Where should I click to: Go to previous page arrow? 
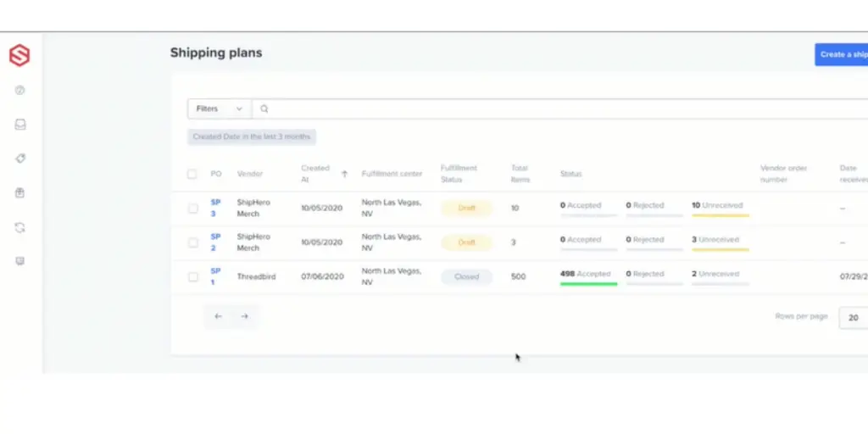[x=218, y=317]
